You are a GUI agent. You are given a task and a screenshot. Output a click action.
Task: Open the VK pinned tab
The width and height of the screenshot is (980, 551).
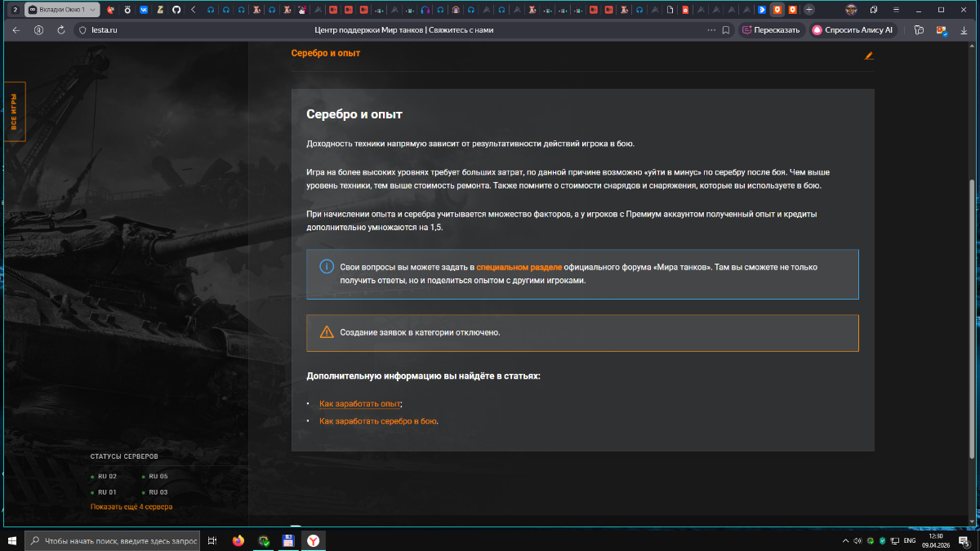point(144,10)
